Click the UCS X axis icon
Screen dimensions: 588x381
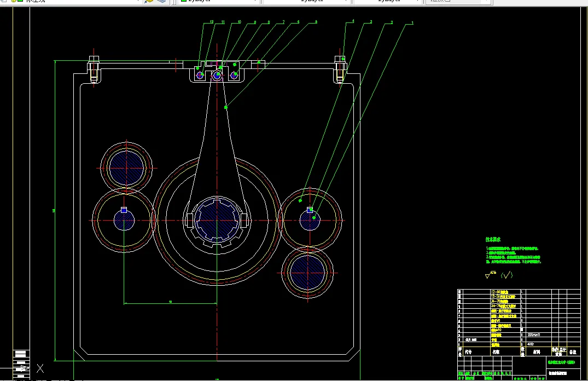click(40, 368)
